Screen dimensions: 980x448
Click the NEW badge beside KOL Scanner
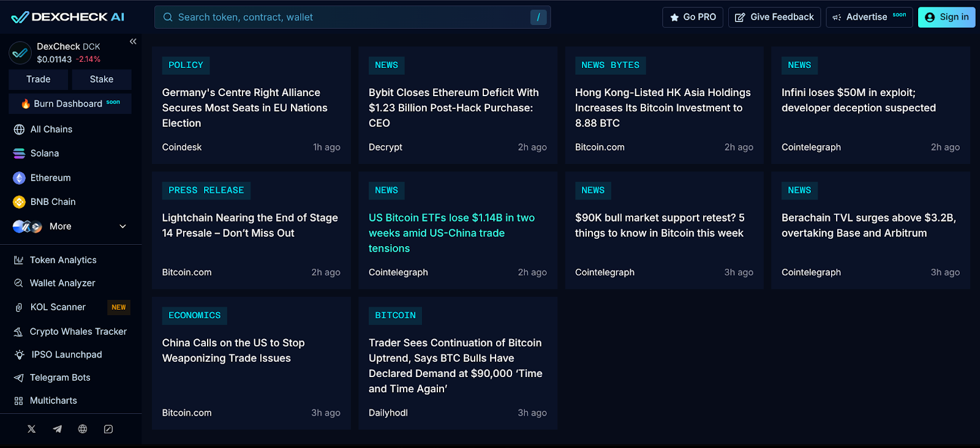[119, 307]
